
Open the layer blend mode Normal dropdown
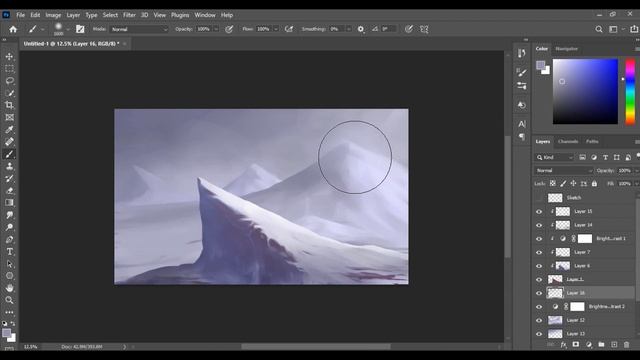(563, 170)
